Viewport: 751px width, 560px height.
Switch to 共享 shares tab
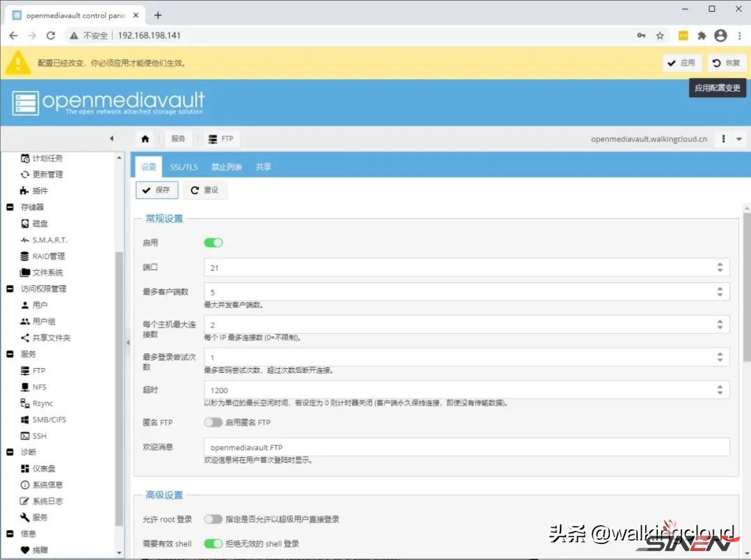[x=264, y=167]
